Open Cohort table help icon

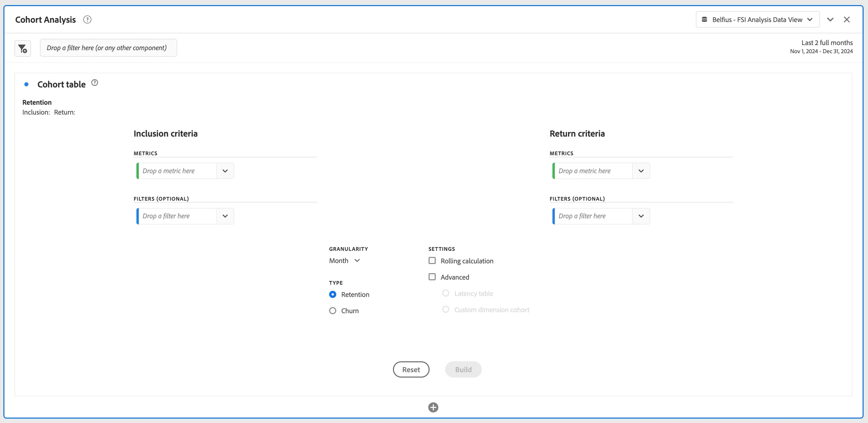point(95,83)
